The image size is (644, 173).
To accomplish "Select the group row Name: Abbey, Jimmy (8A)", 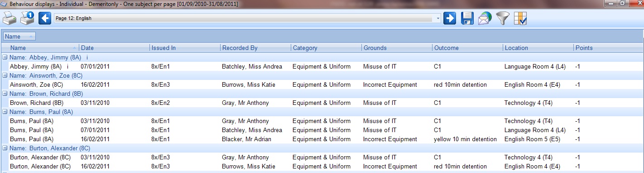I will (322, 58).
